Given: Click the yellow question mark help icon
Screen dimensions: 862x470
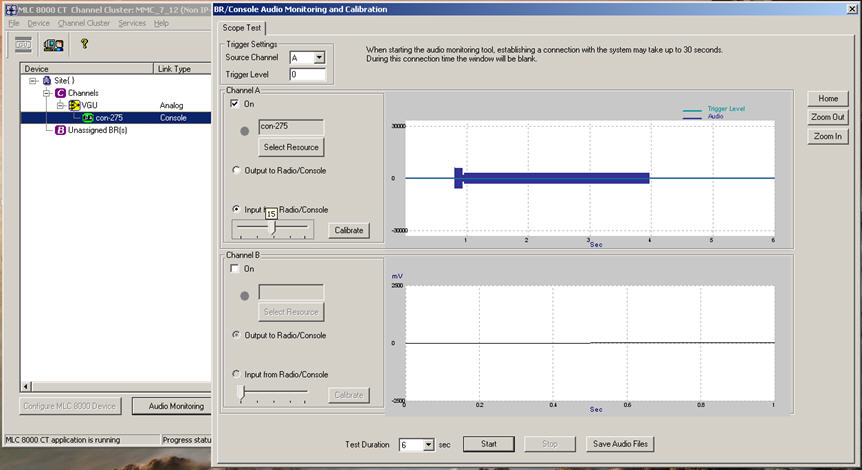Looking at the screenshot, I should point(84,44).
